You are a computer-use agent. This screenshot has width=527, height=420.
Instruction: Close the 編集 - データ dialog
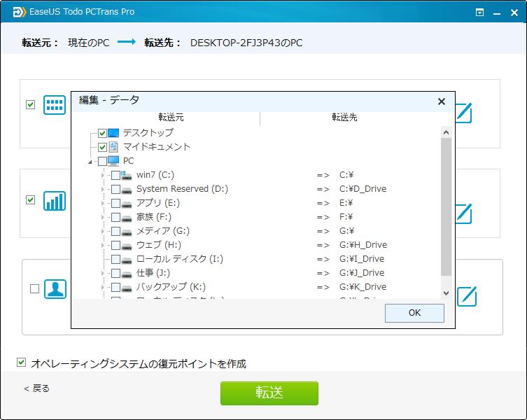pos(442,101)
